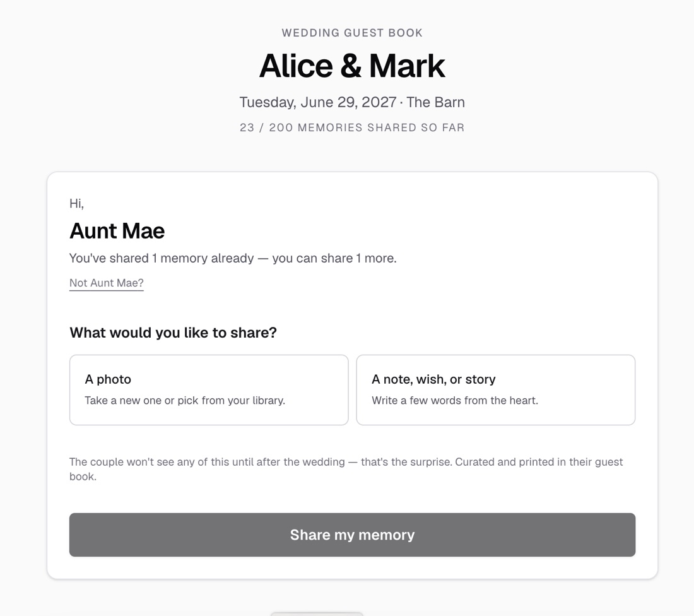
Task: Click the partially visible pill below the card
Action: coord(317,614)
